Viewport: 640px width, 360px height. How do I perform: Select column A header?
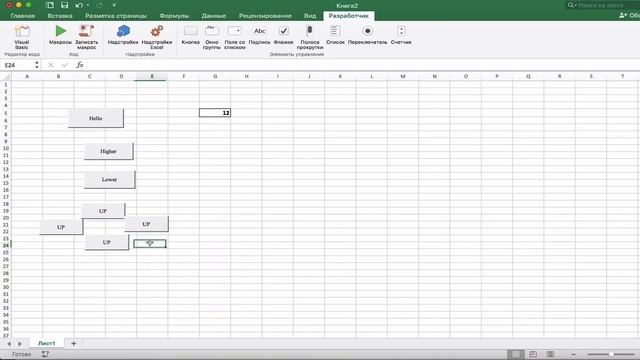[x=27, y=76]
